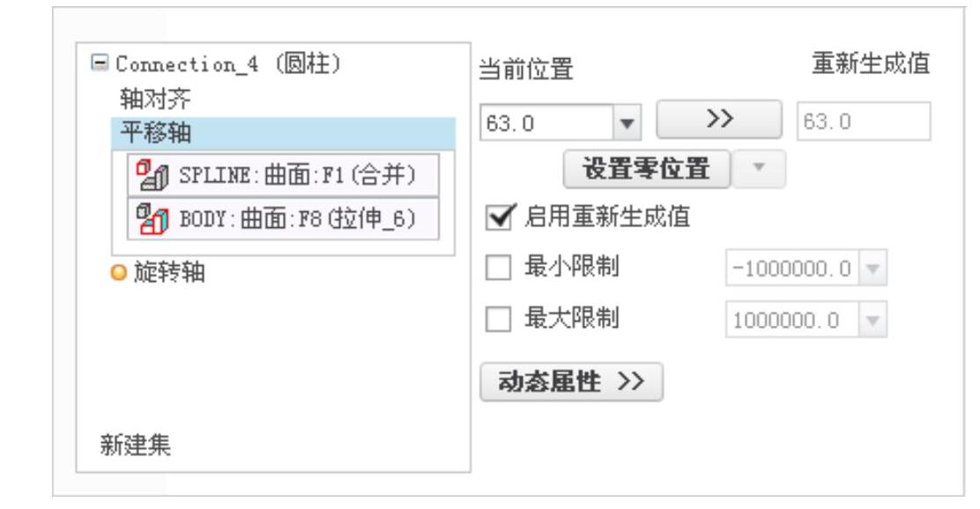Select the 轴对齐 constraint item
This screenshot has height=509, width=980.
(x=155, y=99)
